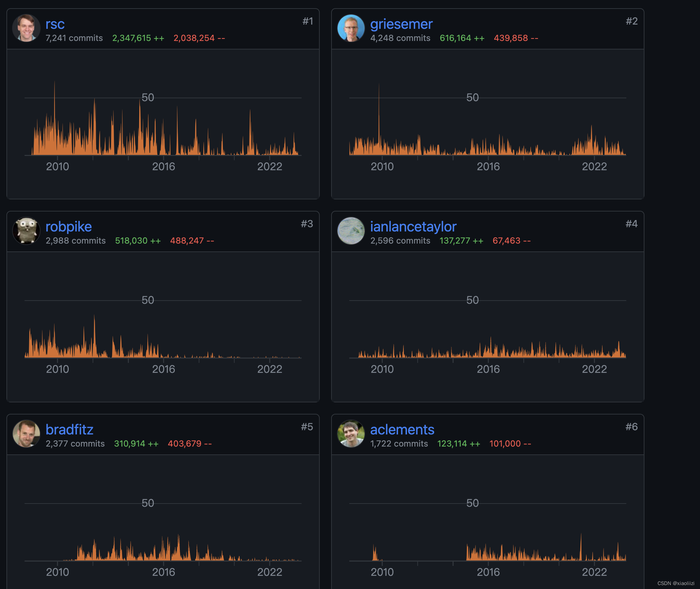This screenshot has height=589, width=700.
Task: View griesemer's 4,248 commits
Action: [x=400, y=38]
